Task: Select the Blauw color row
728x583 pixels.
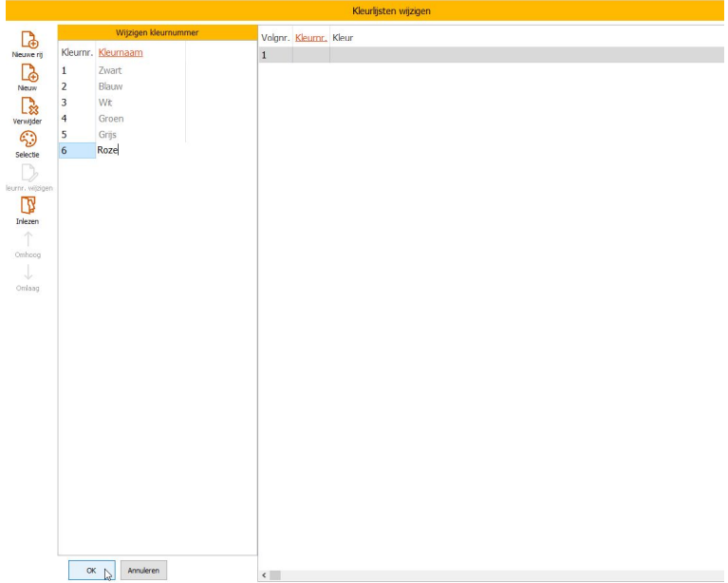Action: tap(110, 86)
